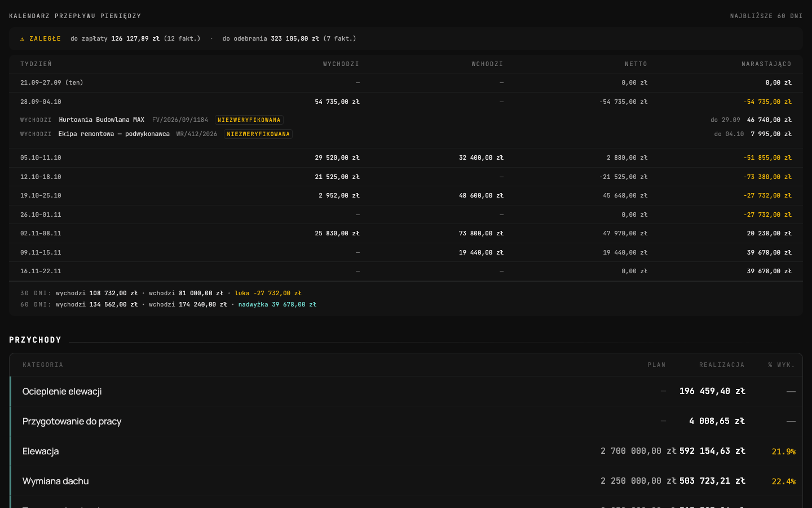Screen dimensions: 812x508
Task: Expand the 05.10–11.10 week row
Action: coord(406,158)
